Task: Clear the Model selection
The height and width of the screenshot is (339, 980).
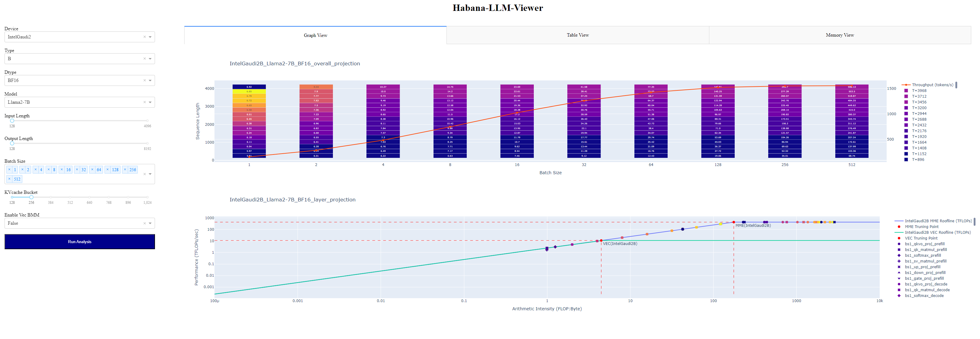Action: pyautogui.click(x=145, y=102)
